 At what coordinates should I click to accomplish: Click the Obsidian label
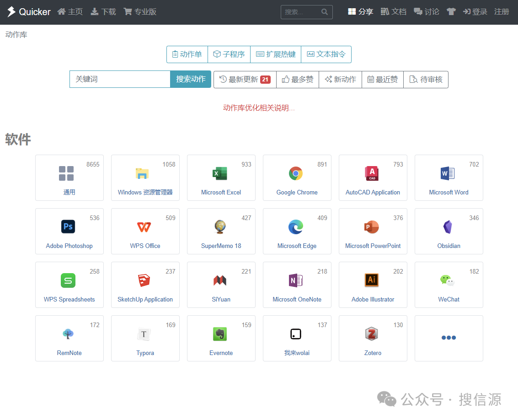point(449,246)
